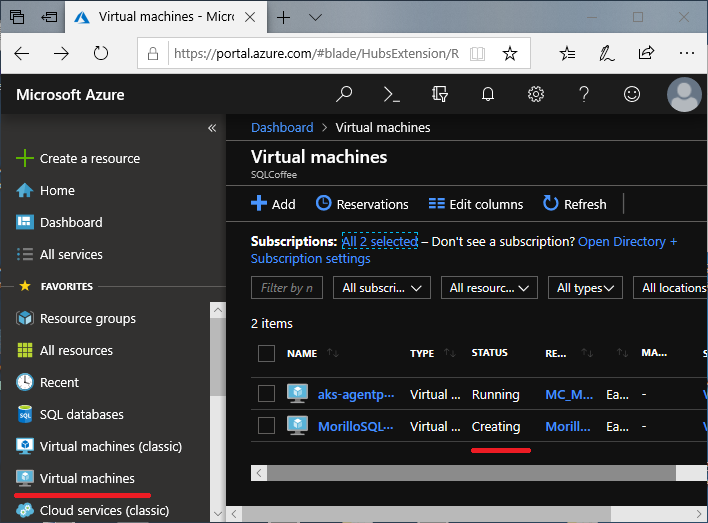Viewport: 708px width, 523px height.
Task: Launch Cloud Shell from top bar
Action: 391,94
